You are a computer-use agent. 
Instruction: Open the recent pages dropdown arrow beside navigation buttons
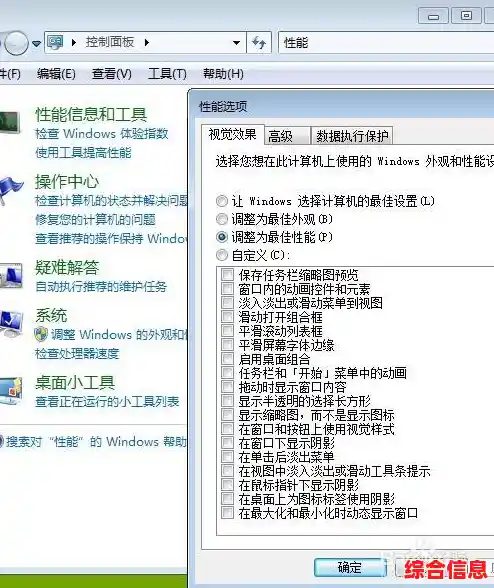click(36, 44)
